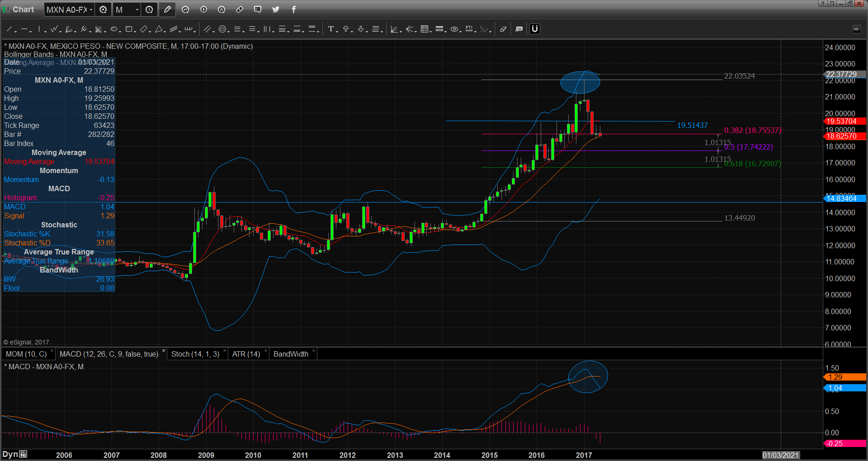Expand the regression channel tool options
The height and width of the screenshot is (461, 868).
[180, 31]
